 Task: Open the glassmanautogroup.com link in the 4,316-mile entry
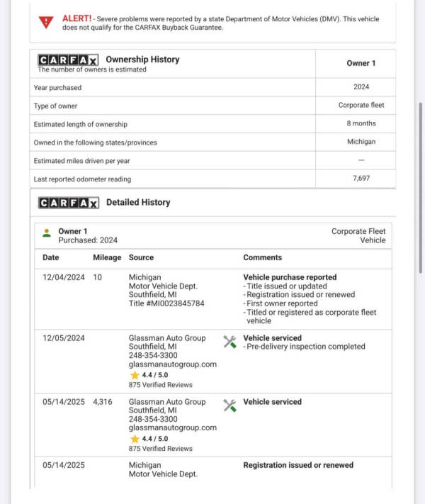click(x=172, y=428)
